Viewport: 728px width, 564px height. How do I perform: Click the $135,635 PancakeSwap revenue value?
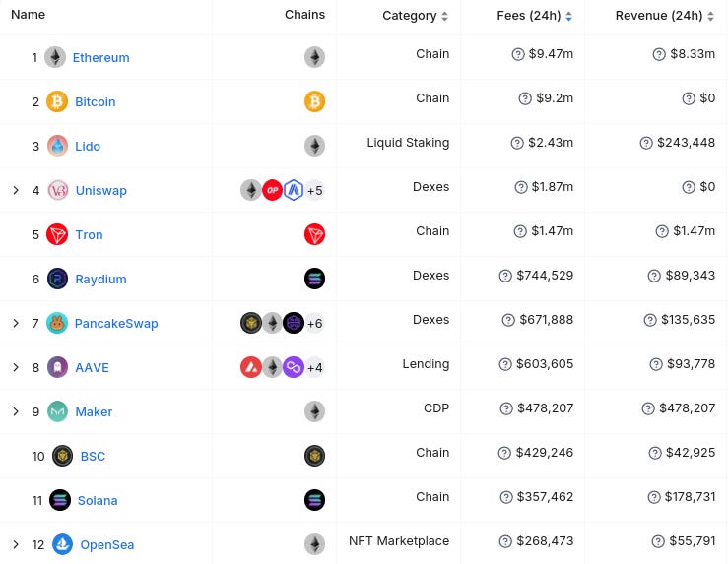tap(688, 320)
